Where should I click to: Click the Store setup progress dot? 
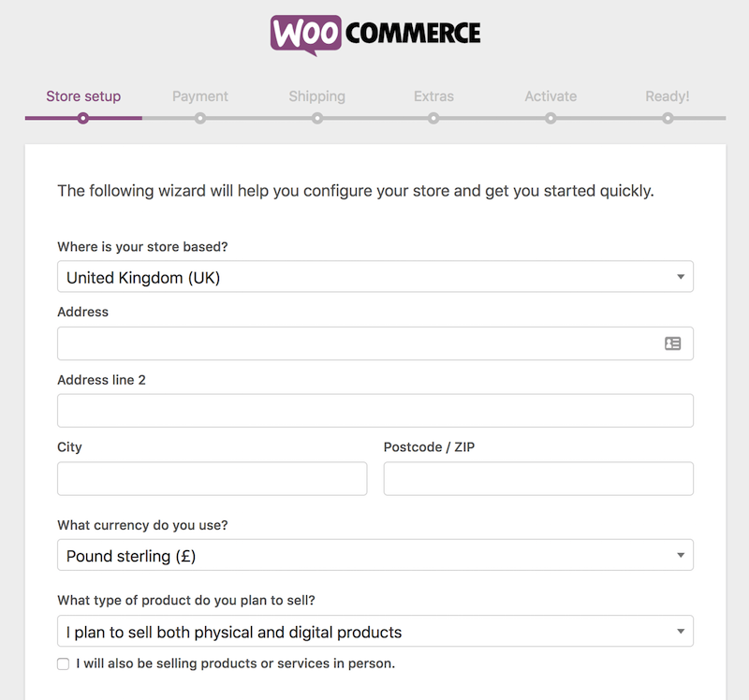coord(82,119)
